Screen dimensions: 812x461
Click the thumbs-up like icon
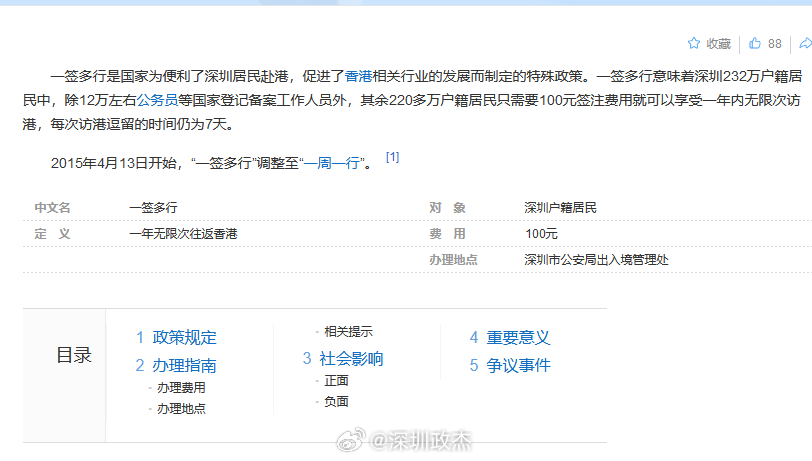[x=755, y=43]
